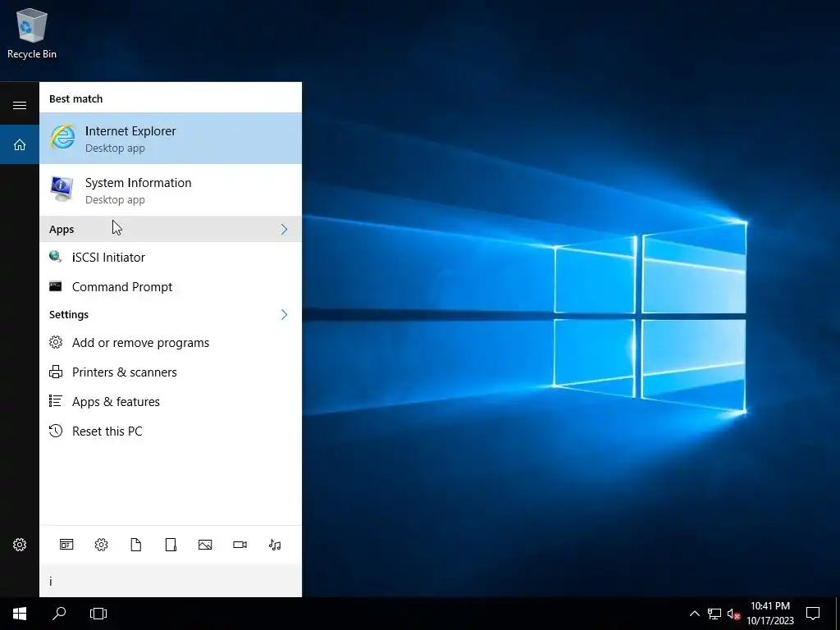Launch Internet Explorer best match result
The image size is (840, 630).
coord(171,138)
